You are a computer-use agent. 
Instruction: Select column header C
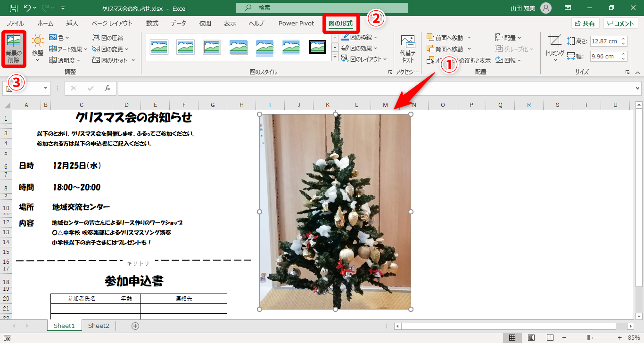pyautogui.click(x=82, y=105)
